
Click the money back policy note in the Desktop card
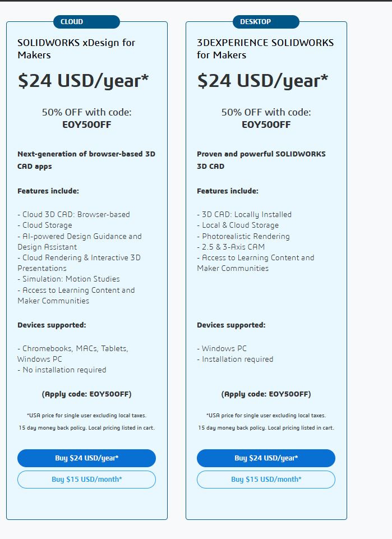pos(266,427)
